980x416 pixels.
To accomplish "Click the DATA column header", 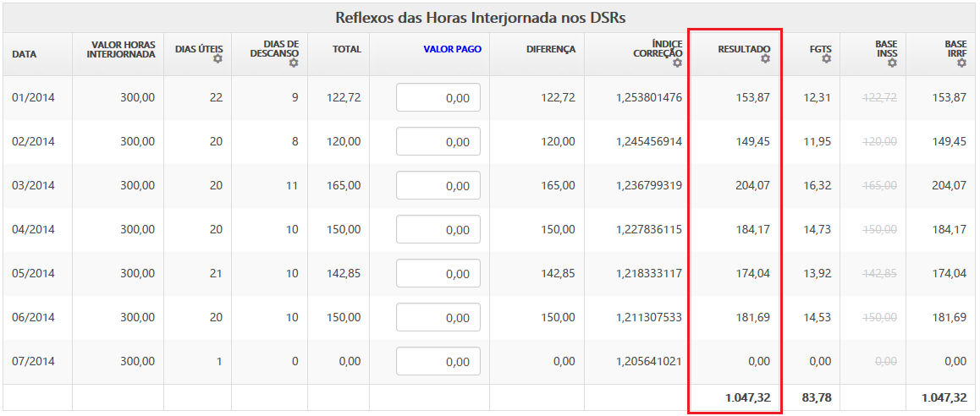I will coord(25,54).
